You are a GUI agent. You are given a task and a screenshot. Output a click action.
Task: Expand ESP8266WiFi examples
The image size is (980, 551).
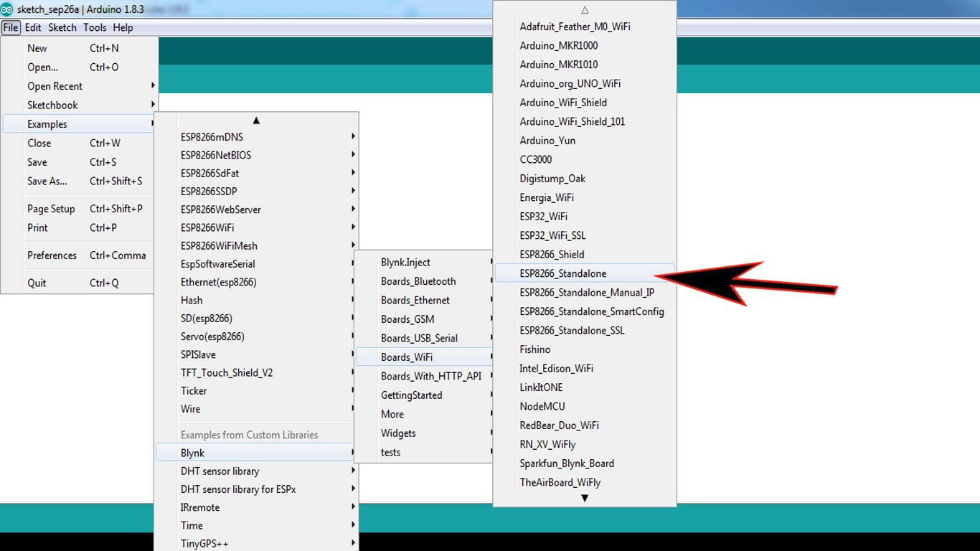256,227
